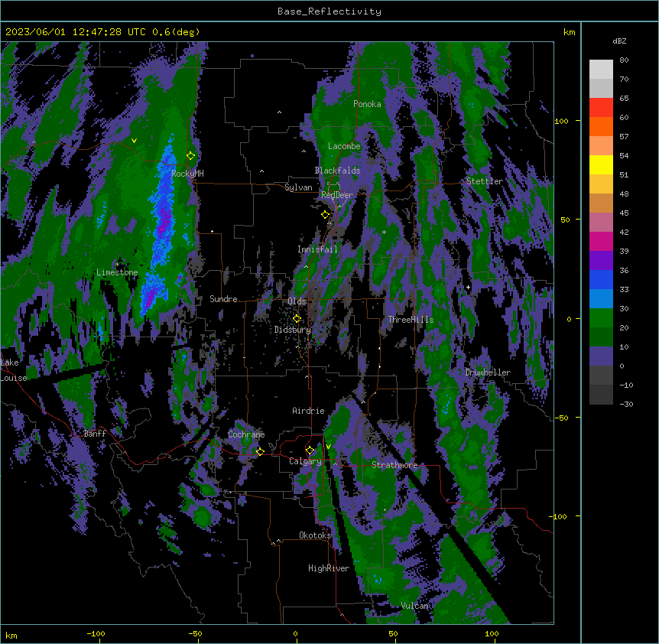This screenshot has width=659, height=644.
Task: Click the orange 60 dBZ legend swatch
Action: click(601, 126)
